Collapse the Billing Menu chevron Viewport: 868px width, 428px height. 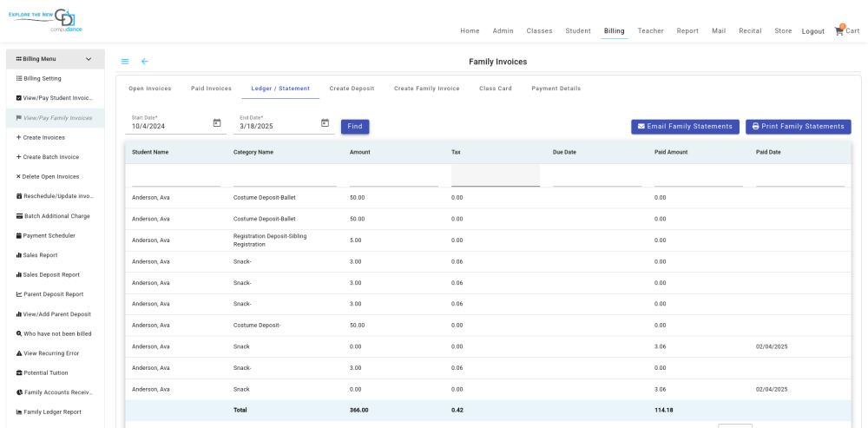pyautogui.click(x=89, y=59)
